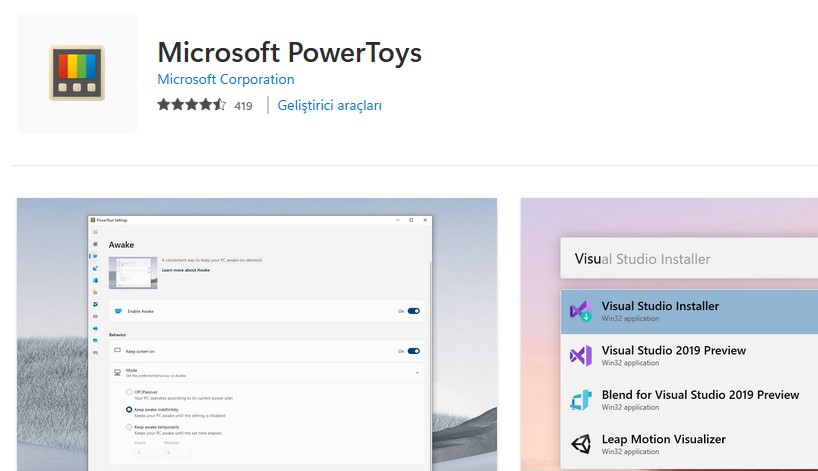Collapse the Mode section chevron

(418, 372)
